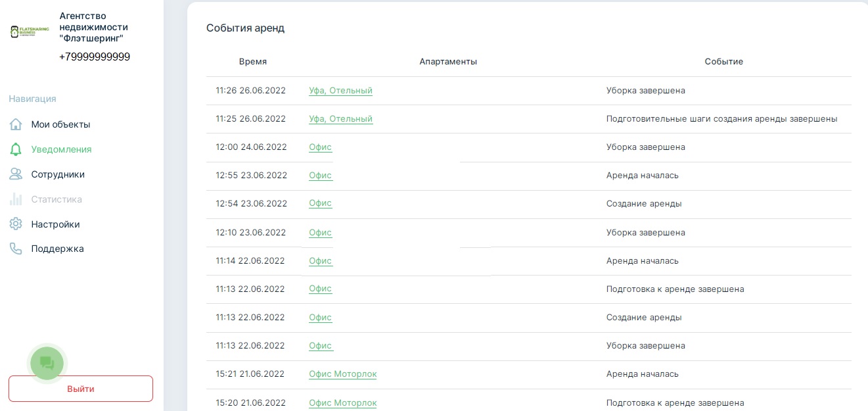Open Офис Моторлок link at 15:21
Image resolution: width=868 pixels, height=411 pixels.
pos(342,374)
